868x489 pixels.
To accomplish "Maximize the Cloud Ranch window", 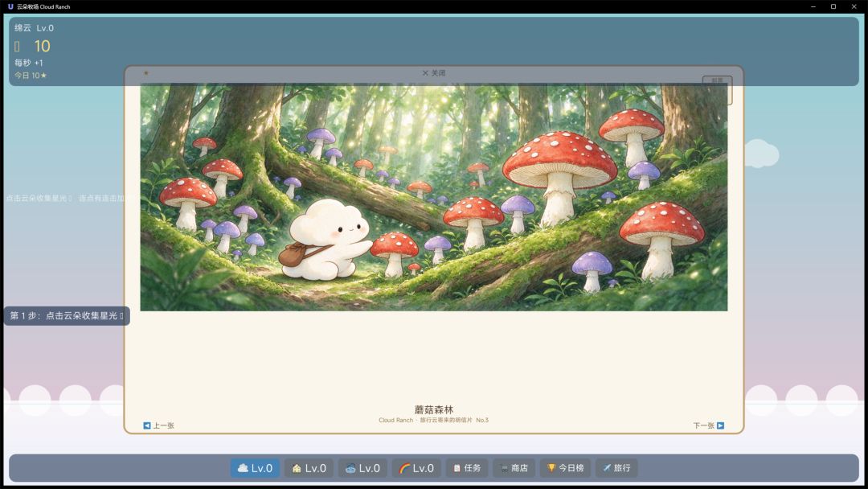I will pos(833,6).
